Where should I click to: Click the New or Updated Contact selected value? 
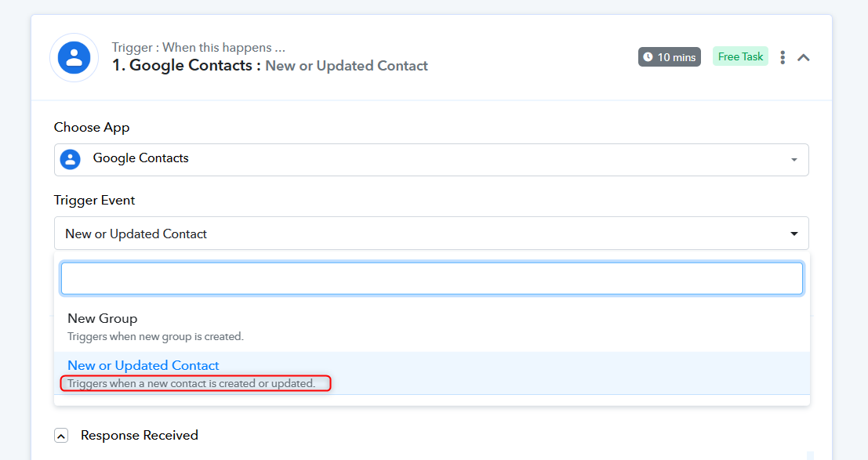(x=136, y=234)
